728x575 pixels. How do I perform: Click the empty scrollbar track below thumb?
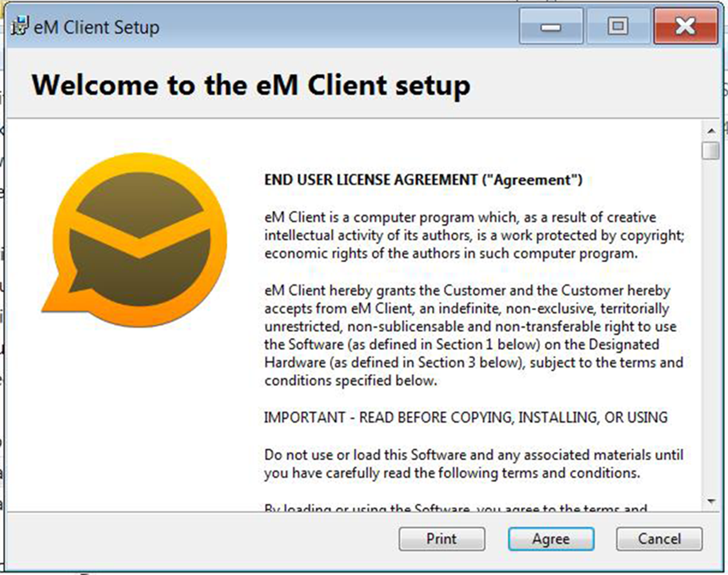[x=711, y=328]
